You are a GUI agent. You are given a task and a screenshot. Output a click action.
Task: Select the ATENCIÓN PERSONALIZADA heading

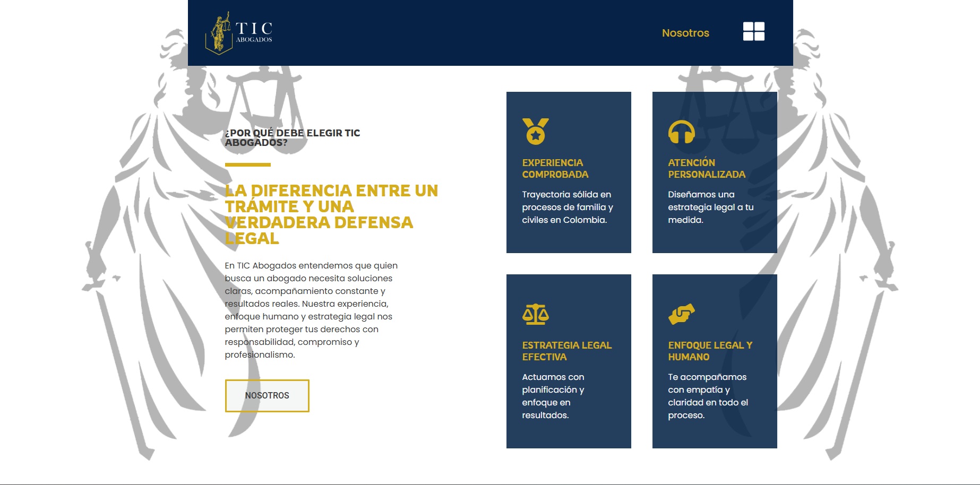pos(706,168)
